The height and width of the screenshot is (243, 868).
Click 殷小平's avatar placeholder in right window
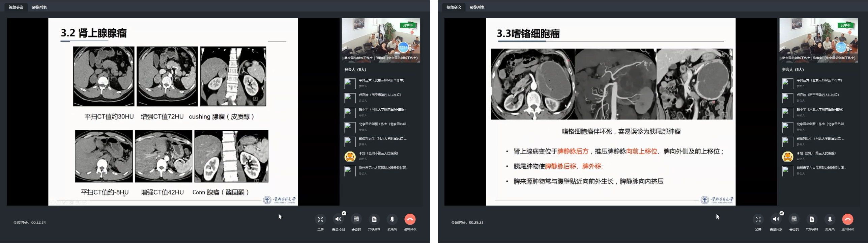click(787, 112)
